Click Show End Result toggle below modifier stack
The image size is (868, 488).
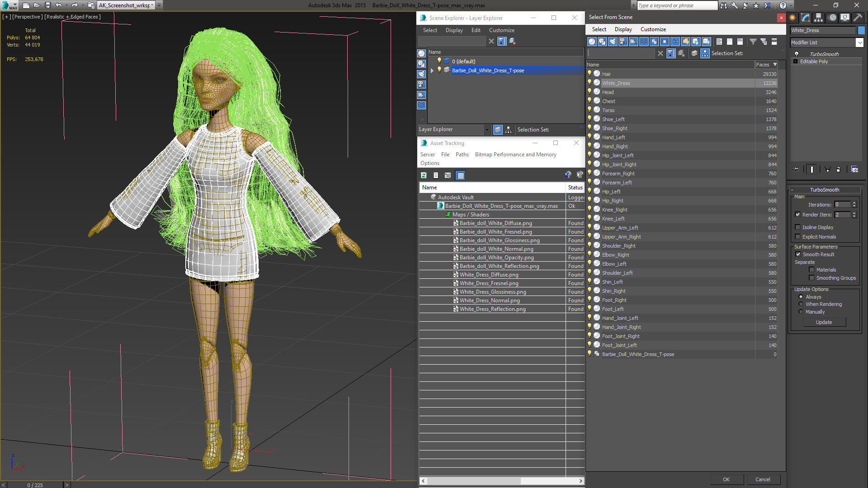pos(812,169)
